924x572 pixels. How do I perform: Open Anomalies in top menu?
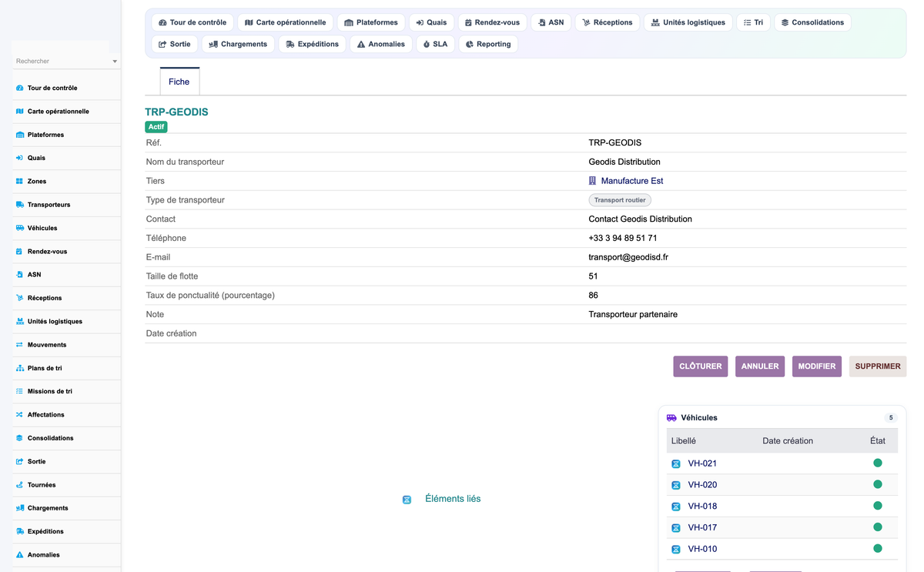(381, 44)
